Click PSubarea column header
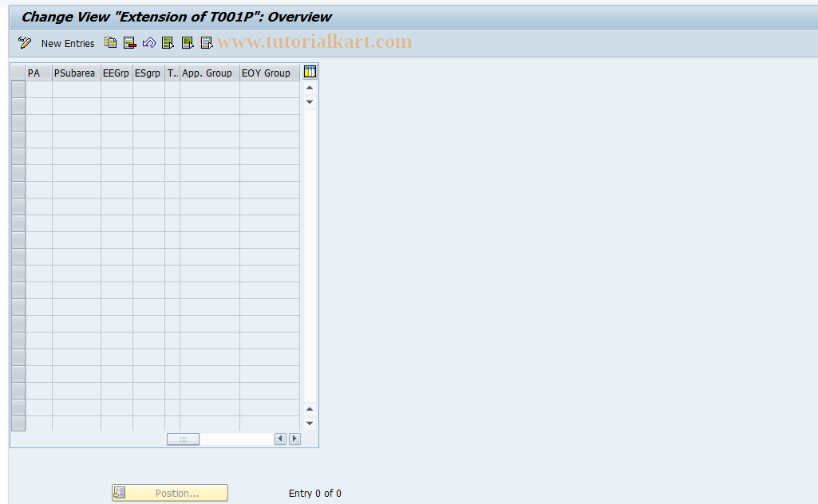Screen dimensions: 818x504 click(77, 73)
